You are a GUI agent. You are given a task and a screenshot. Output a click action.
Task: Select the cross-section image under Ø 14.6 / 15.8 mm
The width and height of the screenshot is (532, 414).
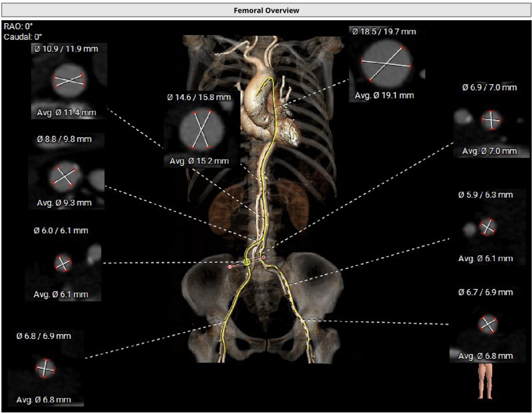coord(201,129)
